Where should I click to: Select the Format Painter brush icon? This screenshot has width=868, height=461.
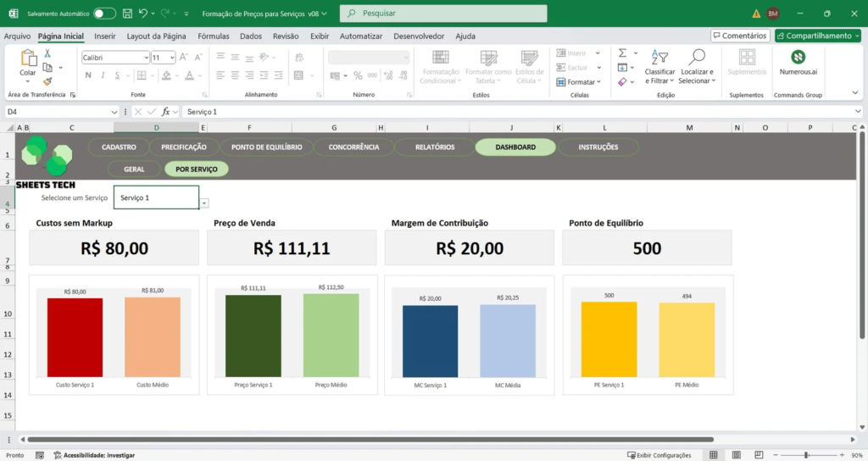tap(47, 81)
